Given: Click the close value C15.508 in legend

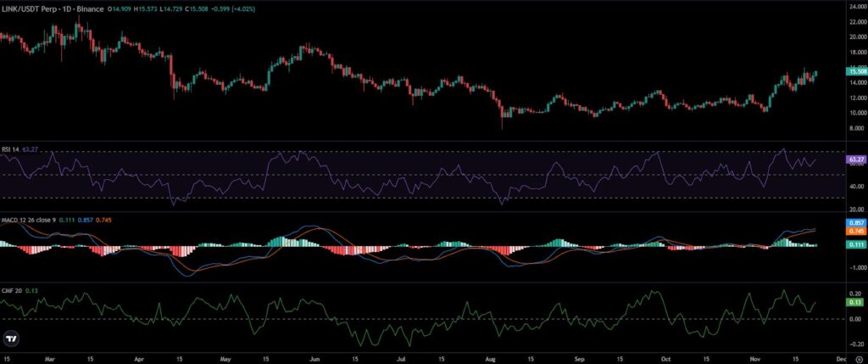Looking at the screenshot, I should 197,9.
